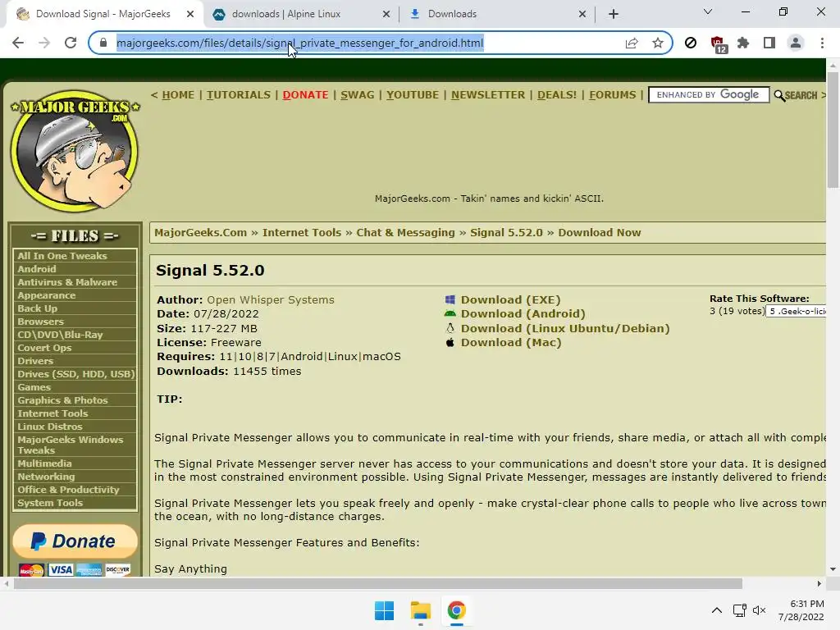Image resolution: width=840 pixels, height=630 pixels.
Task: Click the Chrome taskbar icon
Action: 456,610
